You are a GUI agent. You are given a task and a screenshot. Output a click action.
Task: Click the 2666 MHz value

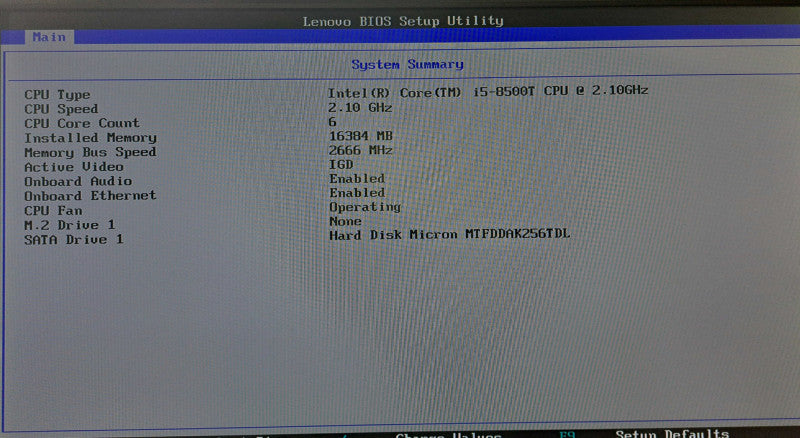pos(361,151)
